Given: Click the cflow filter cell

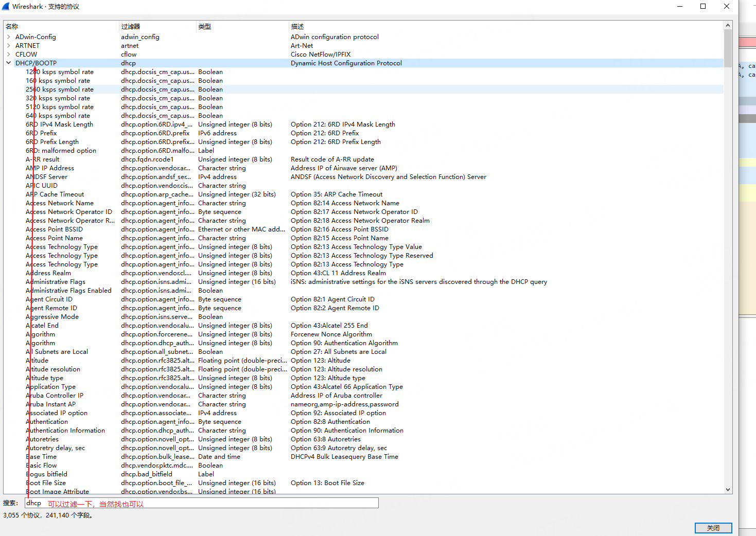Looking at the screenshot, I should [129, 55].
